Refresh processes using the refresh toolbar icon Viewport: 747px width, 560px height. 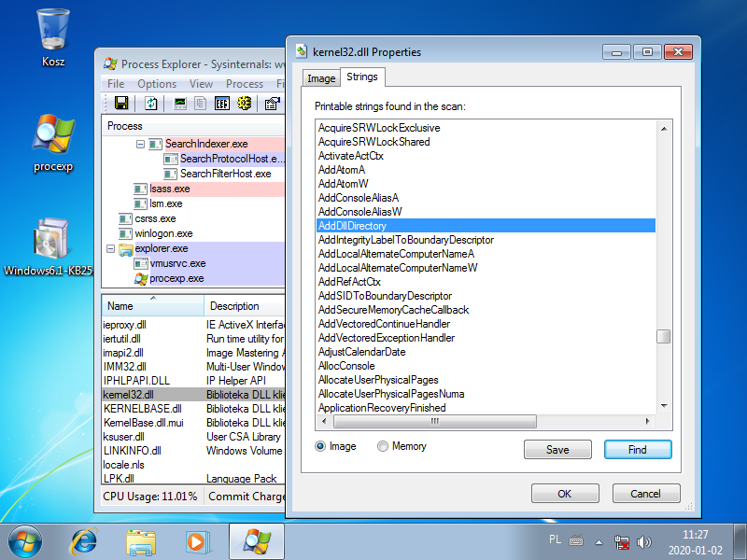[150, 104]
